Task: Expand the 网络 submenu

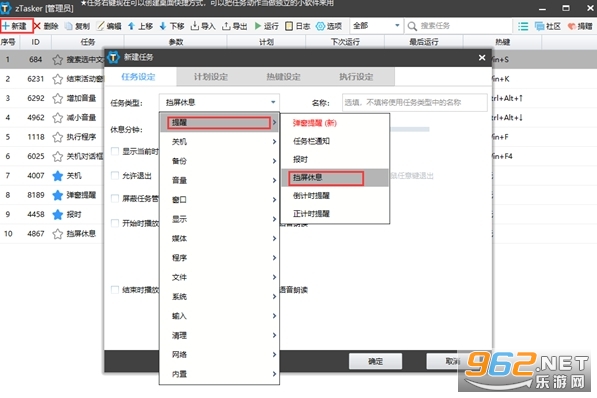Action: pos(219,355)
